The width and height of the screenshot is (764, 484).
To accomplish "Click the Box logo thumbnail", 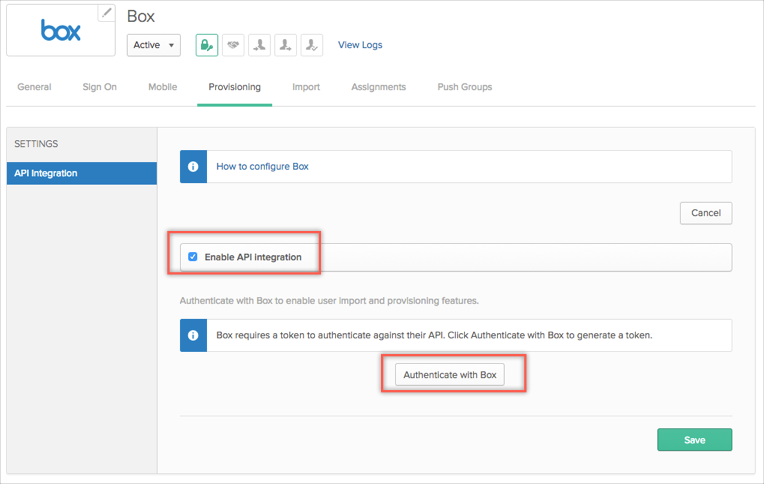I will [60, 31].
